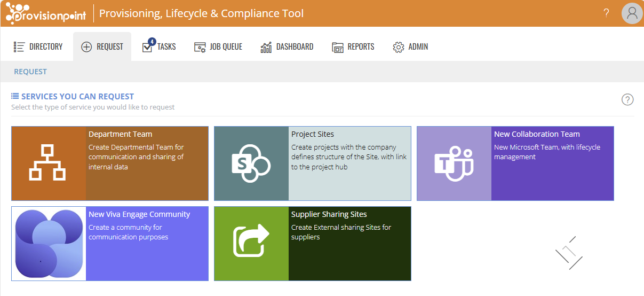The width and height of the screenshot is (644, 296).
Task: Click text 'Select the type of service you would like to request'
Action: pos(93,107)
